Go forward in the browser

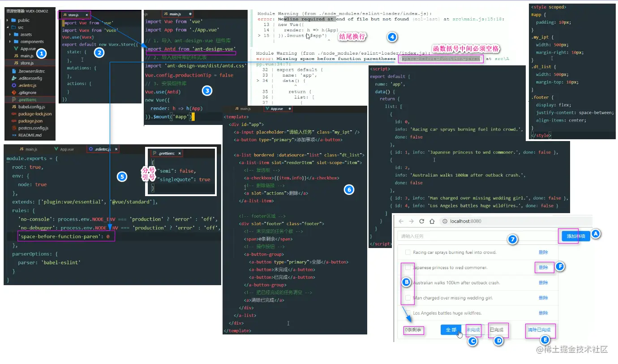point(411,221)
